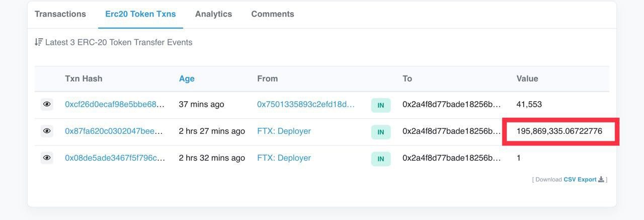Click the IN badge of the 41,553 row
644x220 pixels.
click(381, 105)
